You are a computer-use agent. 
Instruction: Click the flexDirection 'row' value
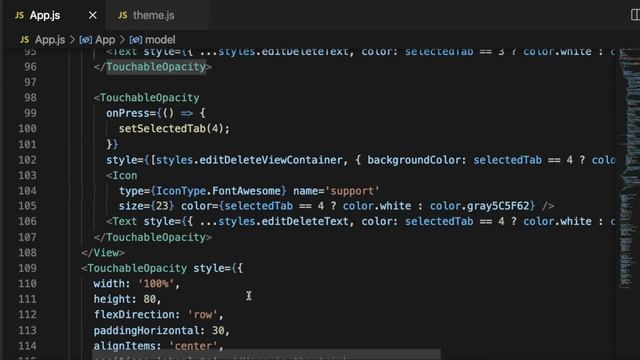click(202, 315)
